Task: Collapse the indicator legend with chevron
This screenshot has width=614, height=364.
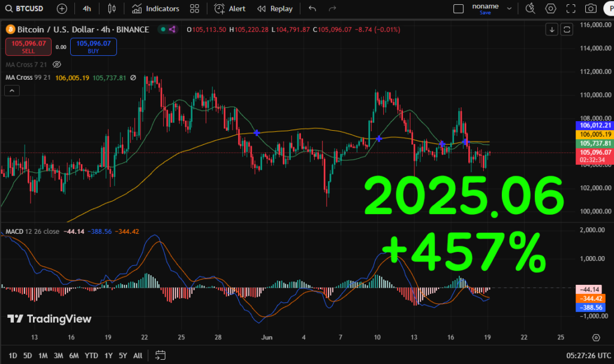Action: (x=12, y=91)
